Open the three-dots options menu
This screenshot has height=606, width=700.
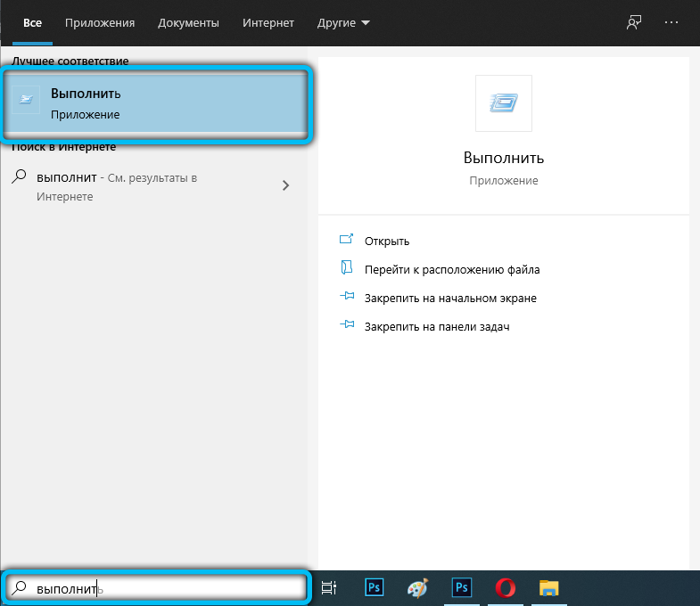[672, 23]
